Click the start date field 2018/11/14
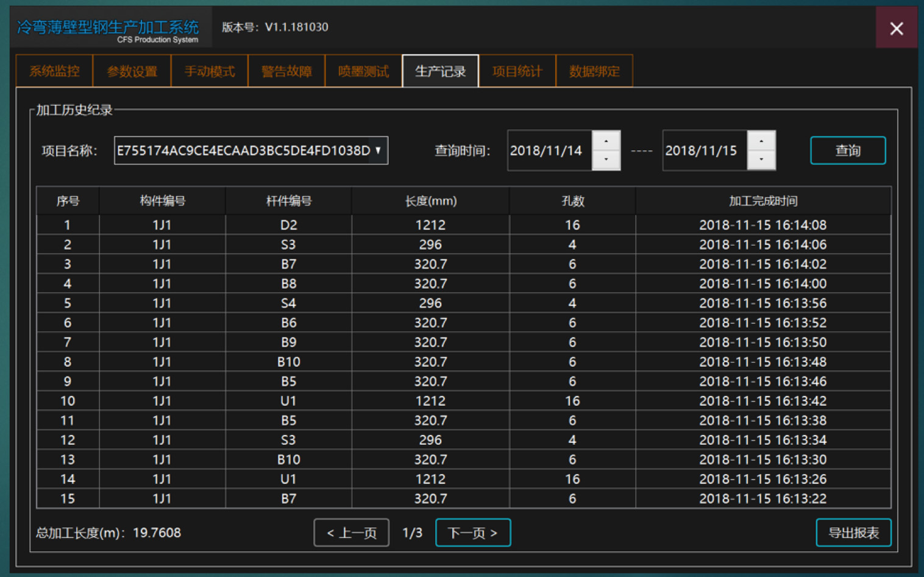The height and width of the screenshot is (577, 924). click(547, 150)
